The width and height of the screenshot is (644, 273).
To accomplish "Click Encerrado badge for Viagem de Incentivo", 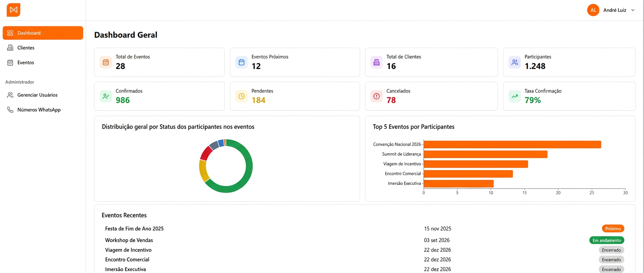I will (x=611, y=250).
